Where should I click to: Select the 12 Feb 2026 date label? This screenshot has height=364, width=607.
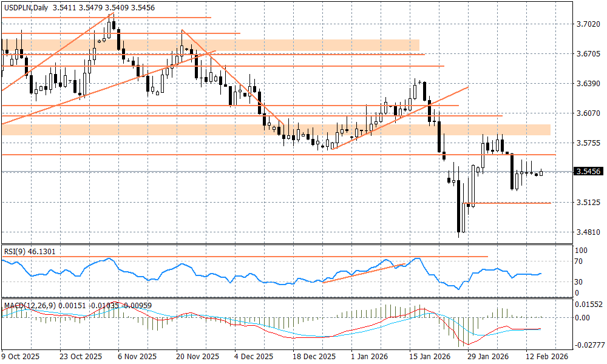click(548, 357)
